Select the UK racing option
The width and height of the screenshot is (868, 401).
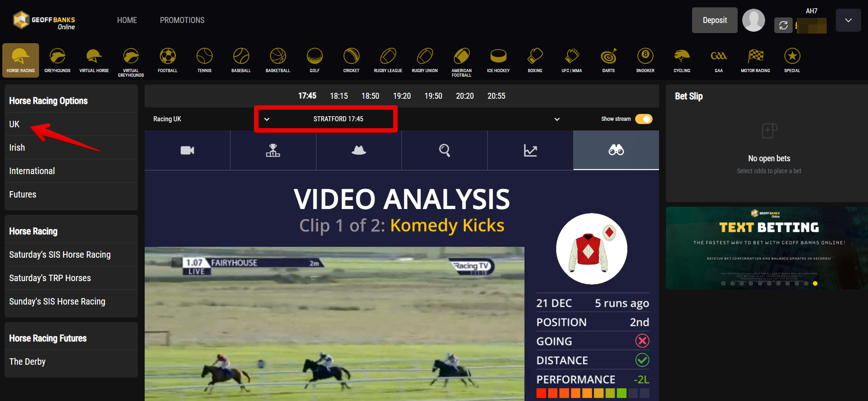pos(71,124)
